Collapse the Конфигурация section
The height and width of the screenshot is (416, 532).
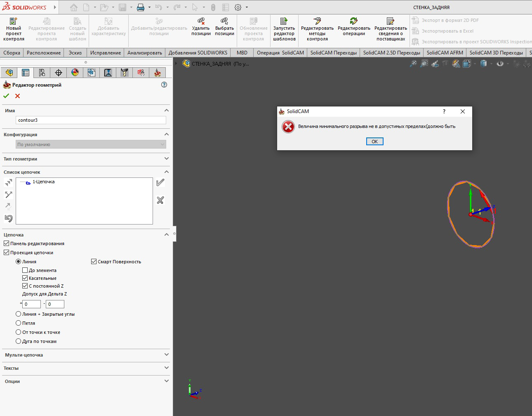[167, 135]
